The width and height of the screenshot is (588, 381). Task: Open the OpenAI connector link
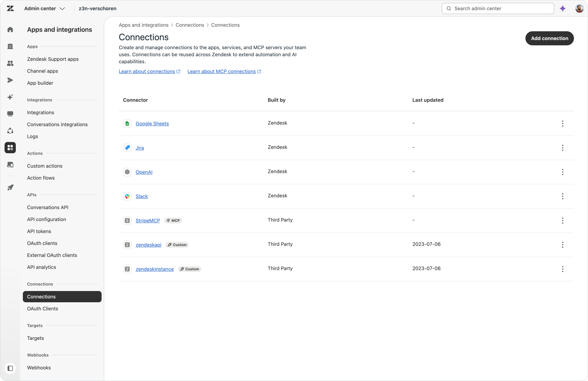coord(144,172)
